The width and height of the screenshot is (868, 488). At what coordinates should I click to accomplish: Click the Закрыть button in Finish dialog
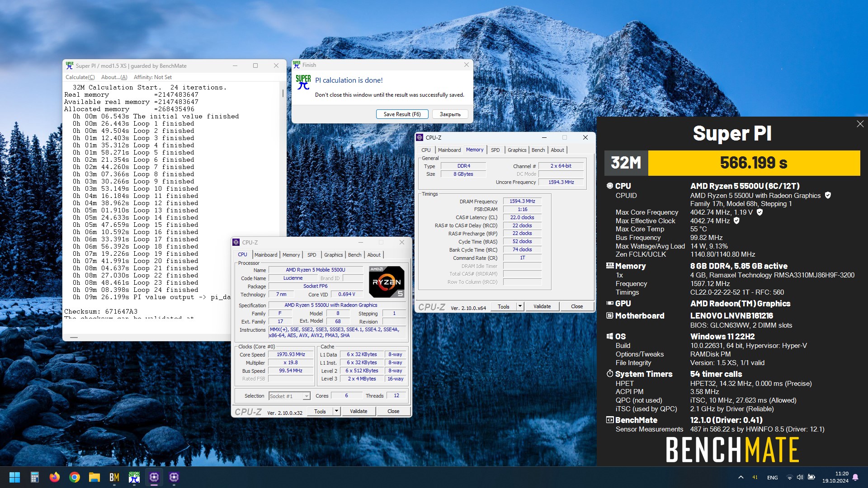(450, 114)
